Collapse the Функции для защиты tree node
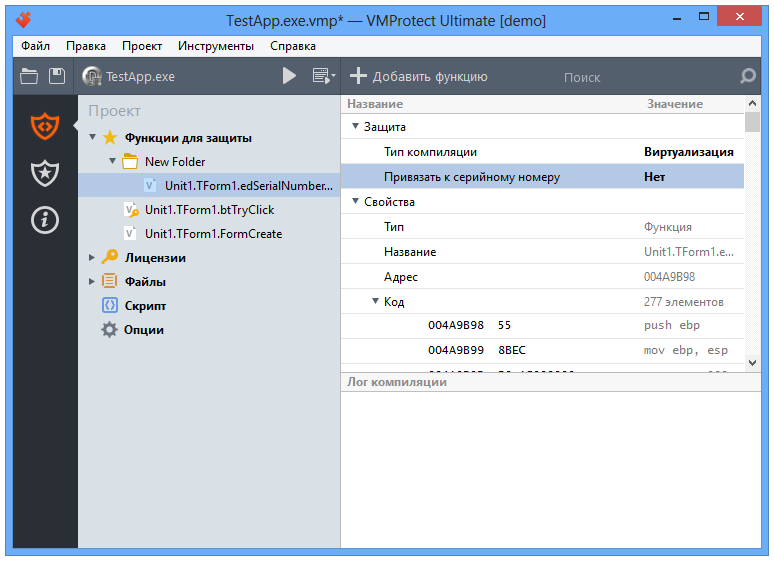The image size is (774, 561). tap(92, 137)
